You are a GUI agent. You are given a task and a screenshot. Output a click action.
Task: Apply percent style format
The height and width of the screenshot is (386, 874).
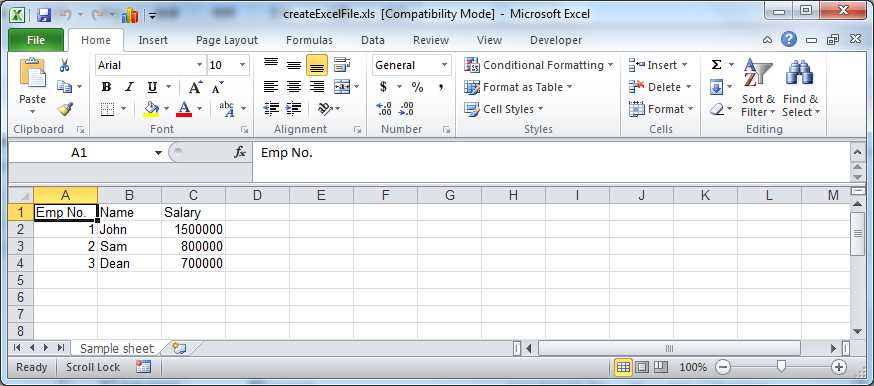click(417, 87)
